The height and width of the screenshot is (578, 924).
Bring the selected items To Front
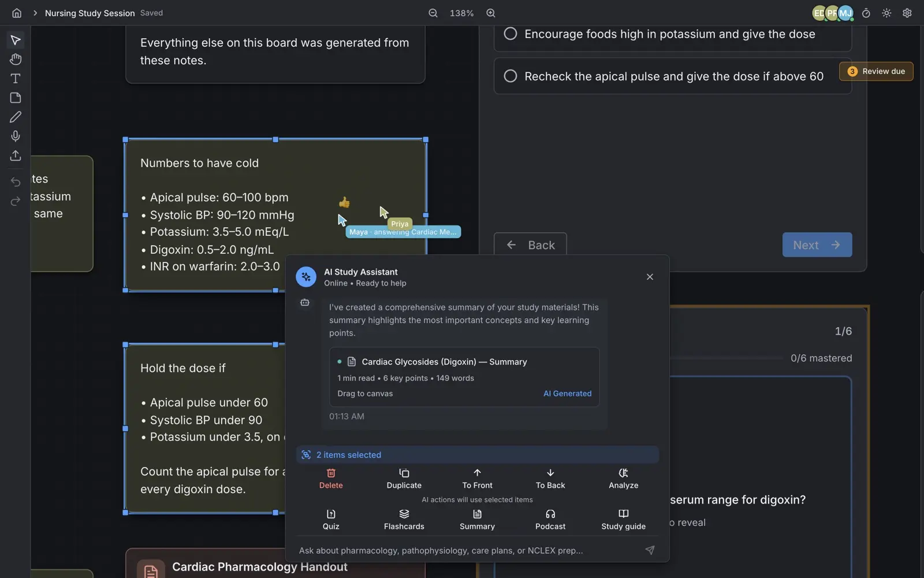[477, 479]
